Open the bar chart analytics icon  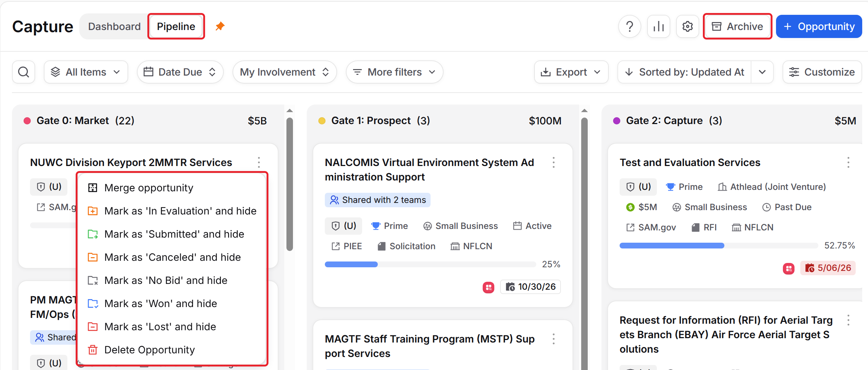(x=659, y=26)
